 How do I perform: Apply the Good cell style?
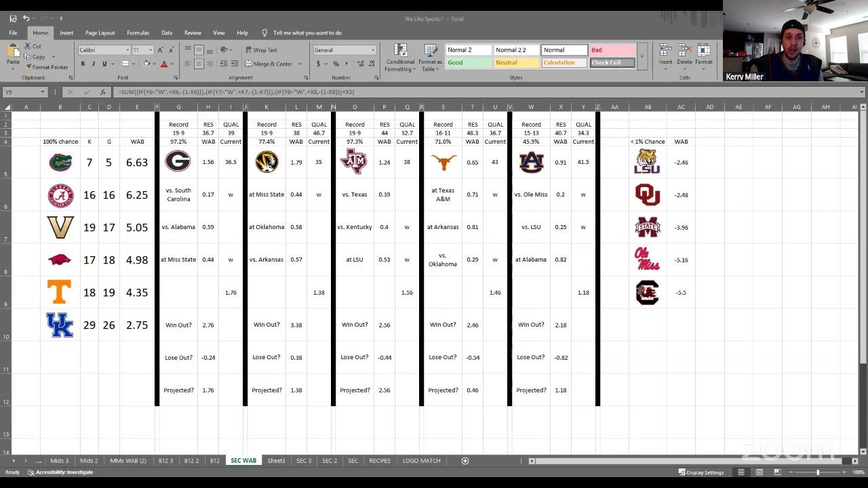coord(468,62)
